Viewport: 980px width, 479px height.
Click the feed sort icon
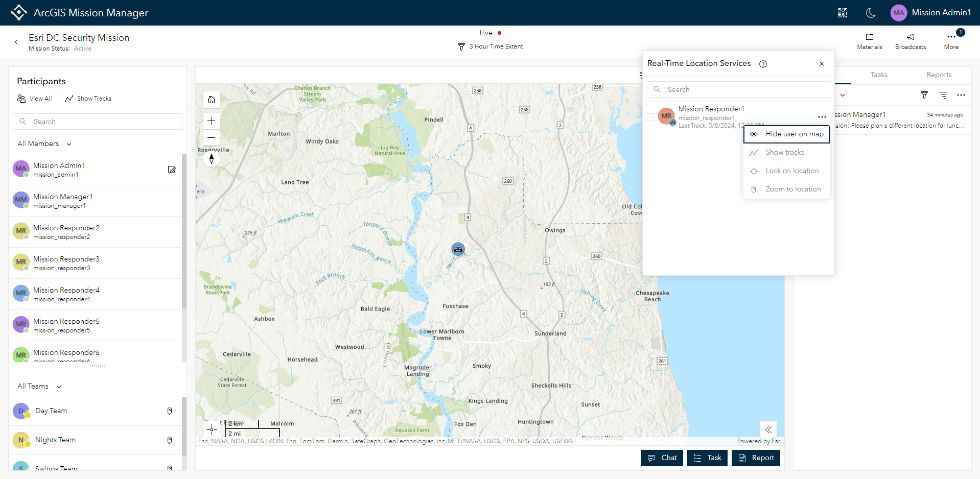943,95
